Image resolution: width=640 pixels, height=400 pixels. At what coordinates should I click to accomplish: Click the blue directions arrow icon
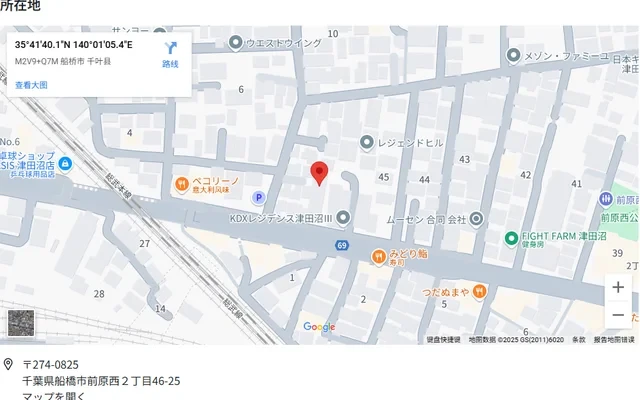[171, 48]
